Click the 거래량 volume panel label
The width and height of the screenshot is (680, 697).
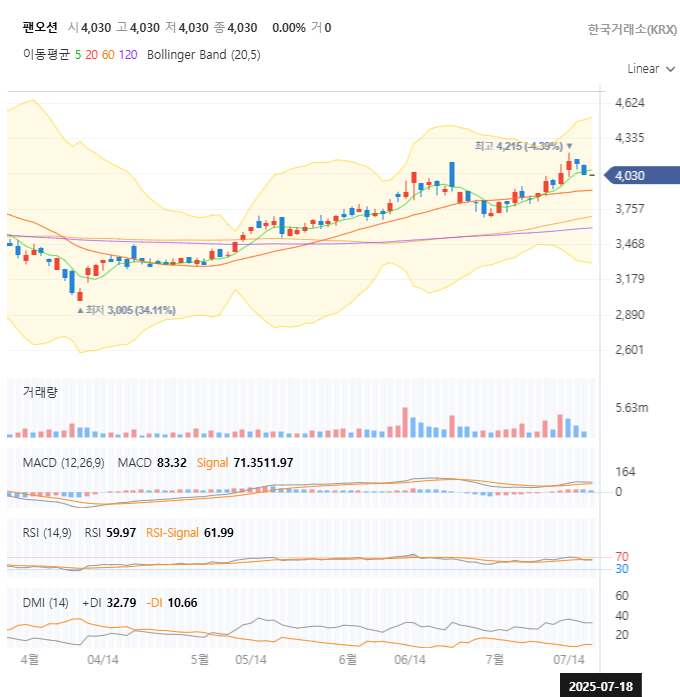click(40, 392)
